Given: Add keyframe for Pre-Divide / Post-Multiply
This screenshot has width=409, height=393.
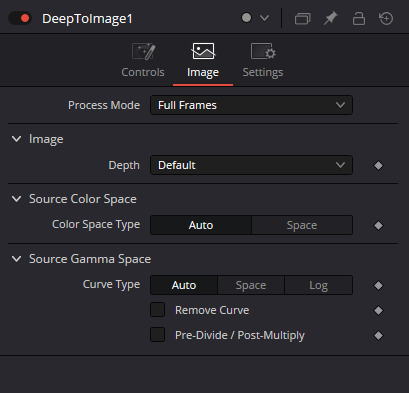Looking at the screenshot, I should coord(378,335).
